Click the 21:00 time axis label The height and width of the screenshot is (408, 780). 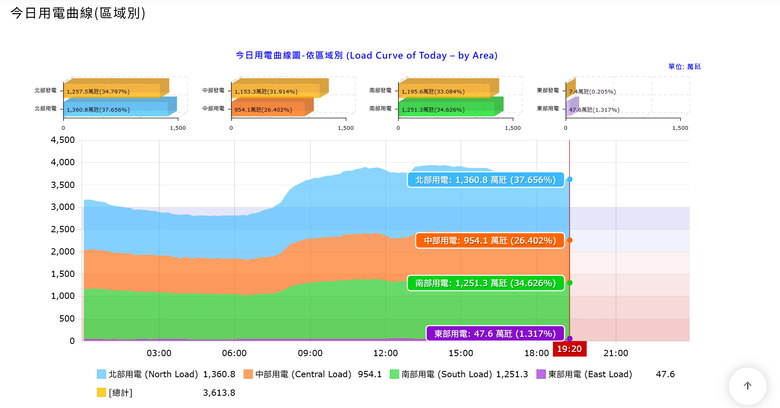[616, 353]
